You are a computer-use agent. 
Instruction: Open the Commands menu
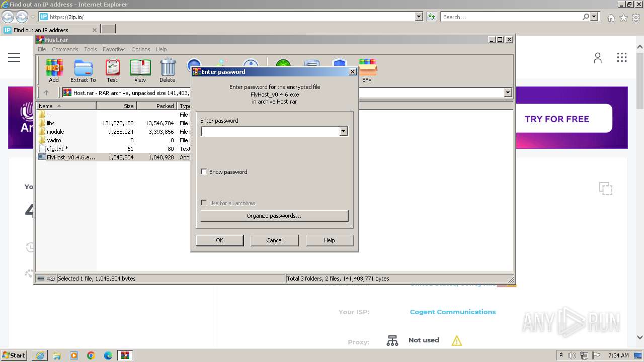[65, 49]
